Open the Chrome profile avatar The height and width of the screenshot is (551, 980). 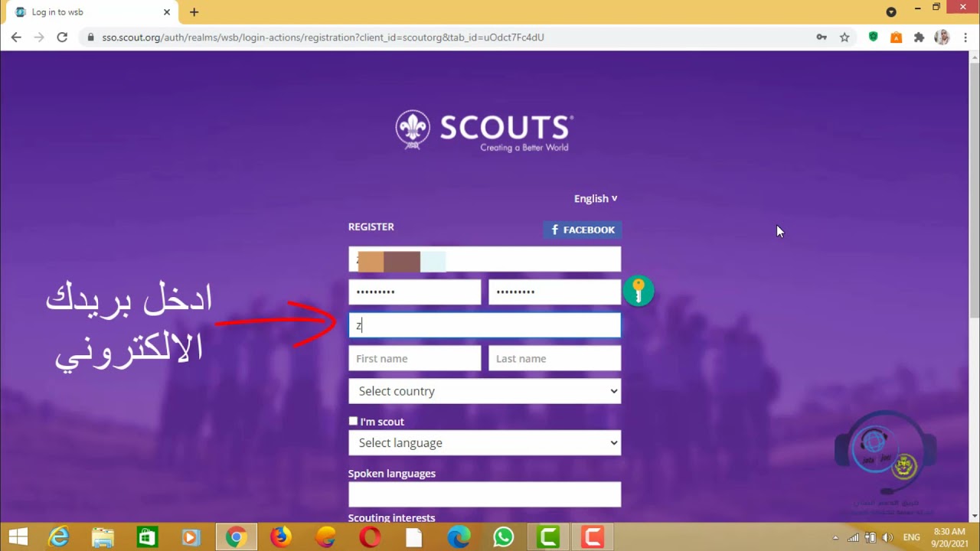942,37
